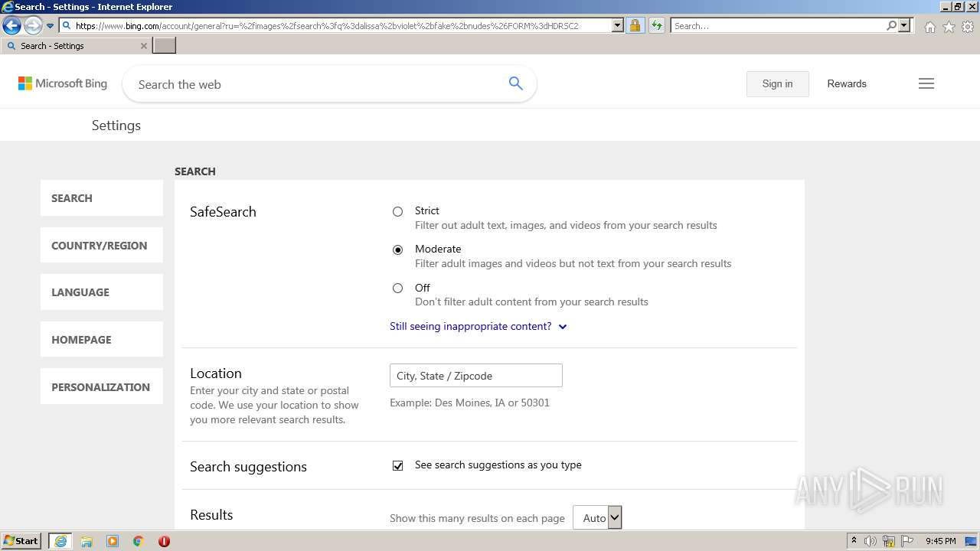Click the Example: Des Moines text
The height and width of the screenshot is (551, 980).
[469, 403]
